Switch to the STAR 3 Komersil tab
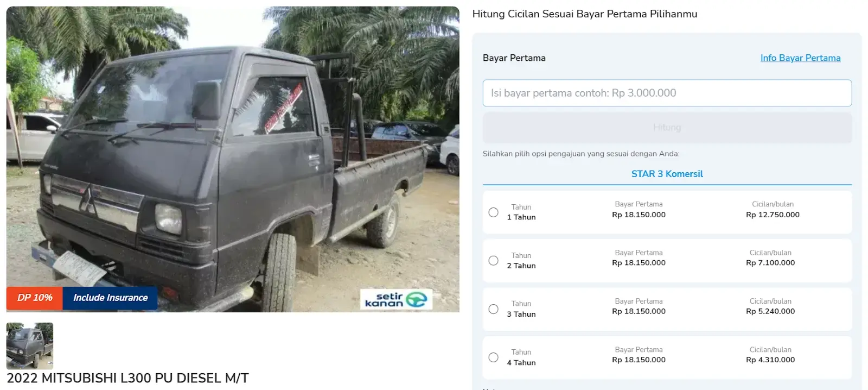The width and height of the screenshot is (868, 390). 667,174
